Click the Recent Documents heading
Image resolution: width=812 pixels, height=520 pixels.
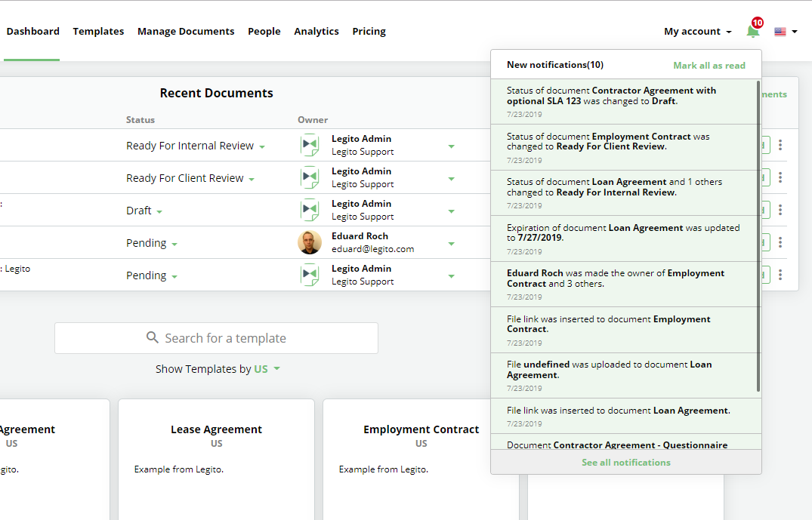tap(217, 93)
